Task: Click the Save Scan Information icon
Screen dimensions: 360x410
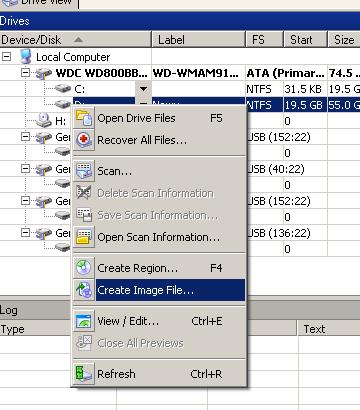Action: tap(84, 215)
